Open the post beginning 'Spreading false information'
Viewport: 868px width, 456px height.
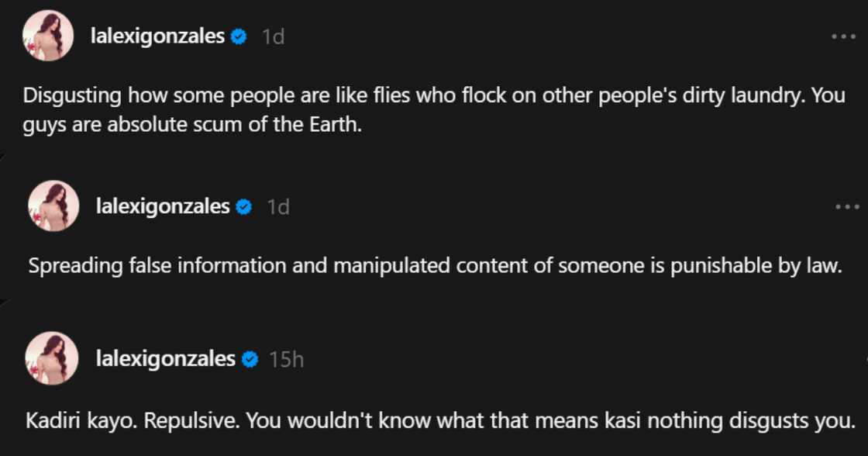pyautogui.click(x=434, y=265)
